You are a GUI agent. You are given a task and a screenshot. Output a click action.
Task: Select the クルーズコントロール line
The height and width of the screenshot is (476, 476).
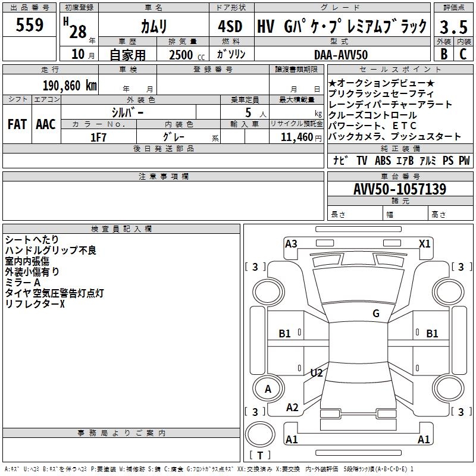click(372, 115)
